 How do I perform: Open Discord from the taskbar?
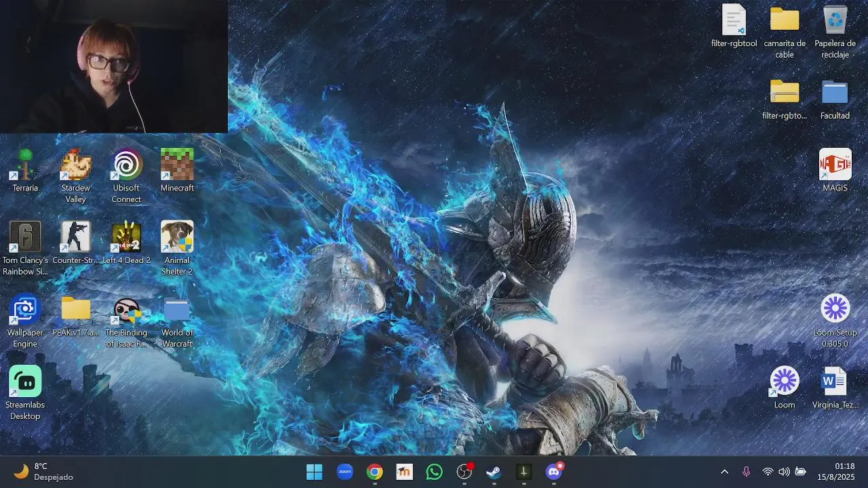554,472
